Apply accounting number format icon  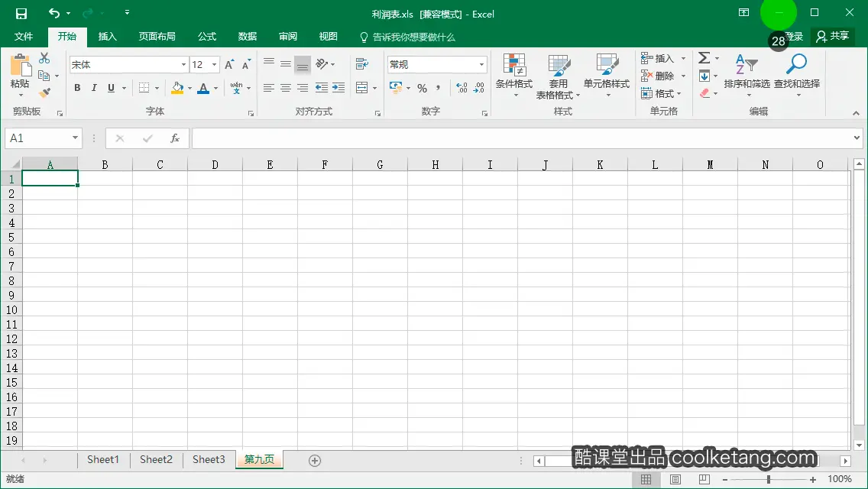pos(396,88)
